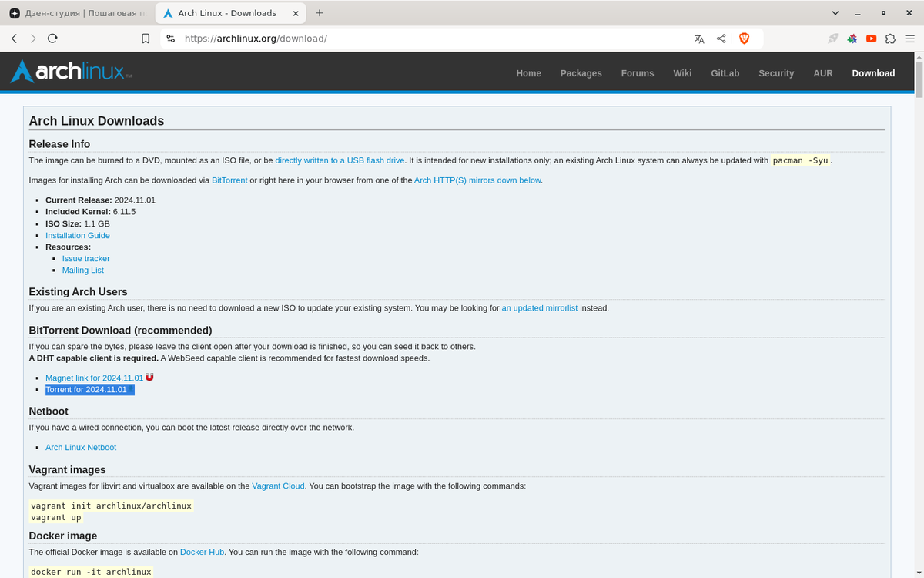The width and height of the screenshot is (924, 578).
Task: Click Magnet link for 2024.11.01
Action: pos(94,378)
